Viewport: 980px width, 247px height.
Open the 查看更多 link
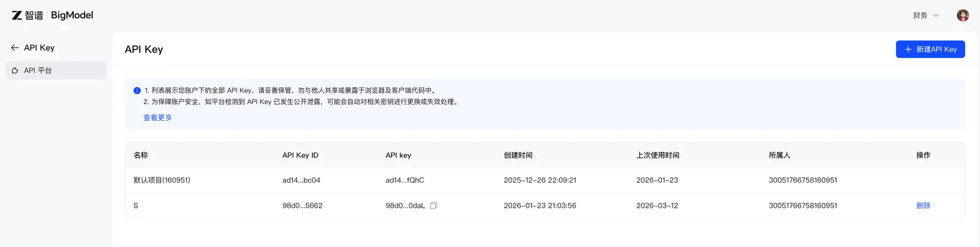tap(157, 118)
